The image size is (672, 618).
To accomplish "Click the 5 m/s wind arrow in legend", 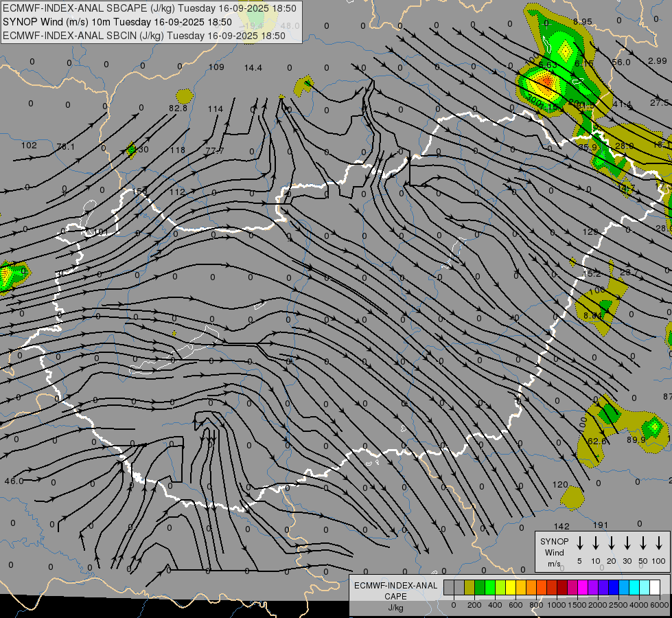I will [x=579, y=543].
